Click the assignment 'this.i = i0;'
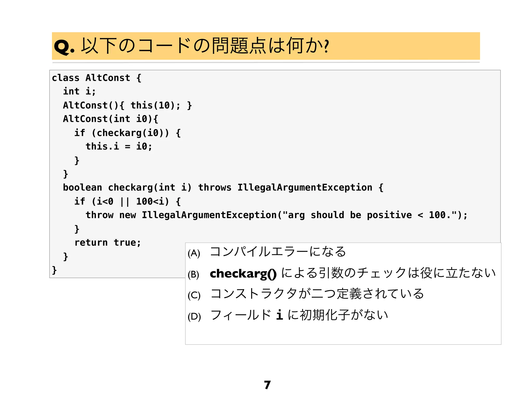This screenshot has height=399, width=532. click(119, 146)
